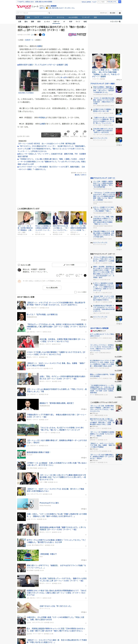Click the ログイン link in header
138x644 pixels.
point(42,8)
